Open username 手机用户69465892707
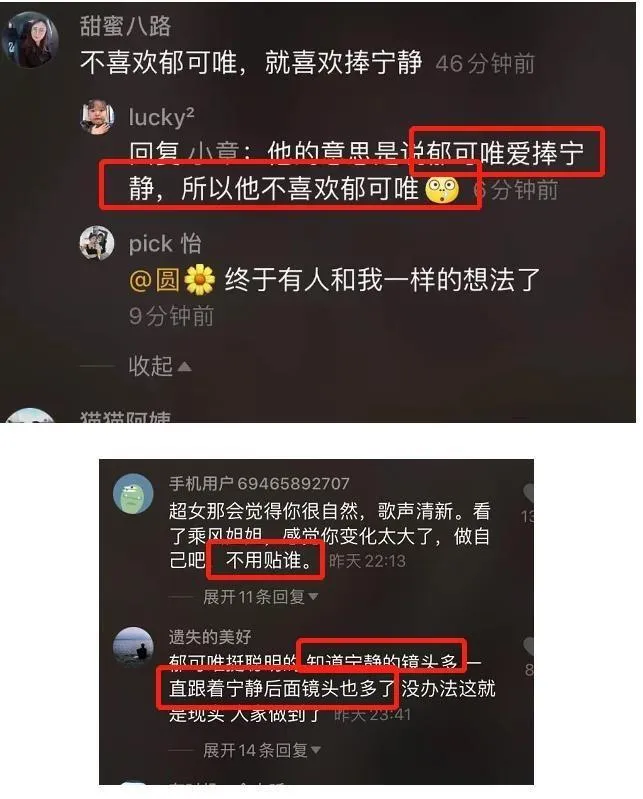The image size is (643, 799). 259,483
